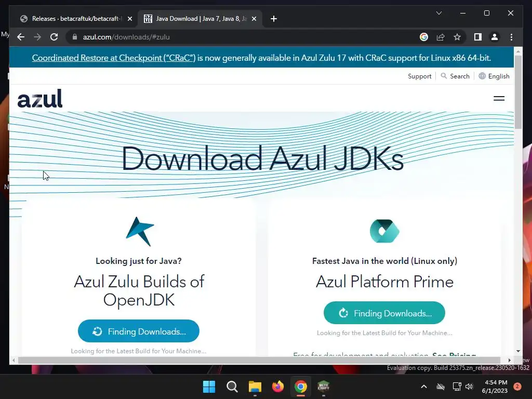Viewport: 532px width, 399px height.
Task: Open the notification badge showing 2
Action: (517, 387)
